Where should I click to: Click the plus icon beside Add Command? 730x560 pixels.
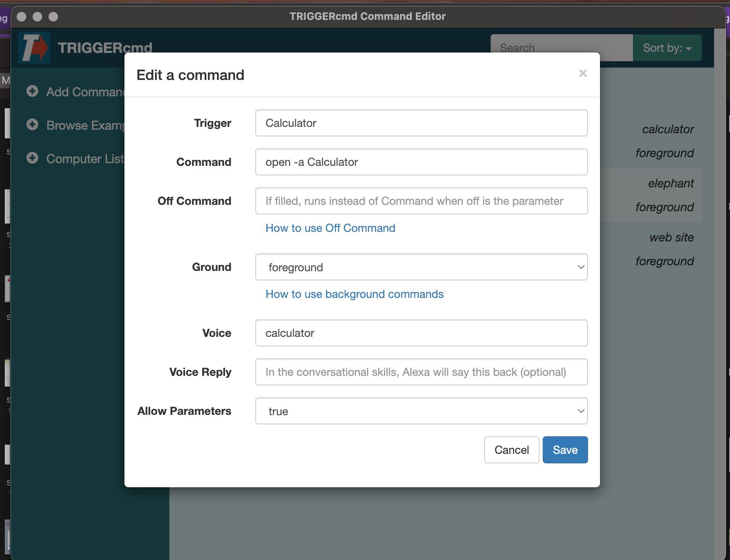[32, 91]
